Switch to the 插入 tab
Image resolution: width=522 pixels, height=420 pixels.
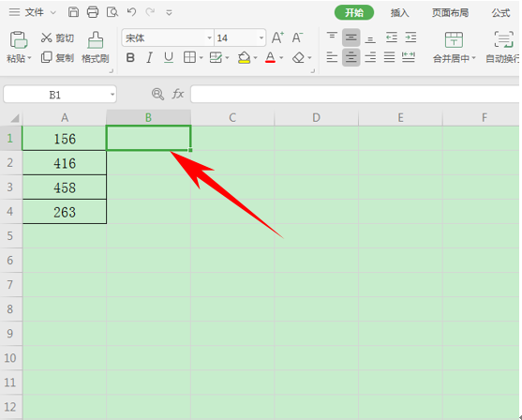click(x=399, y=13)
